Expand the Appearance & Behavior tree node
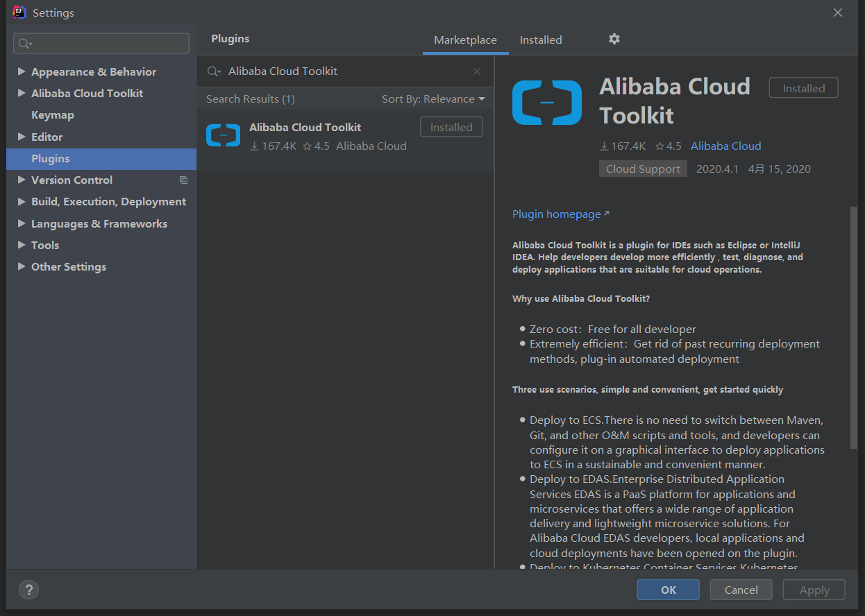 point(22,71)
